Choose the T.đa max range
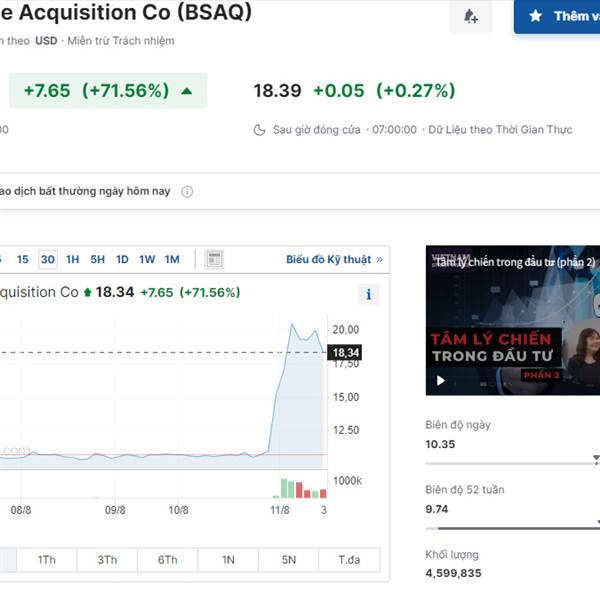This screenshot has height=600, width=600. (349, 560)
